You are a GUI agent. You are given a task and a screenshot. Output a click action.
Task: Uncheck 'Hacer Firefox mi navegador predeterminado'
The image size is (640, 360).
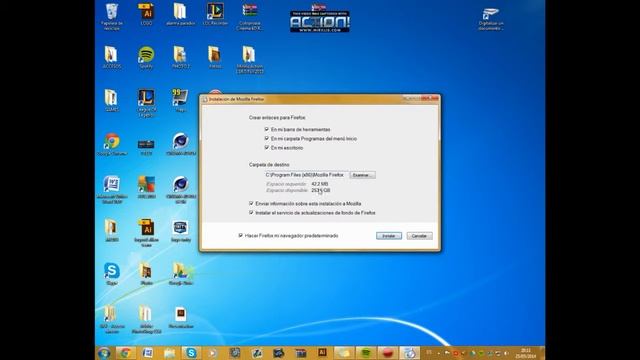click(x=240, y=236)
